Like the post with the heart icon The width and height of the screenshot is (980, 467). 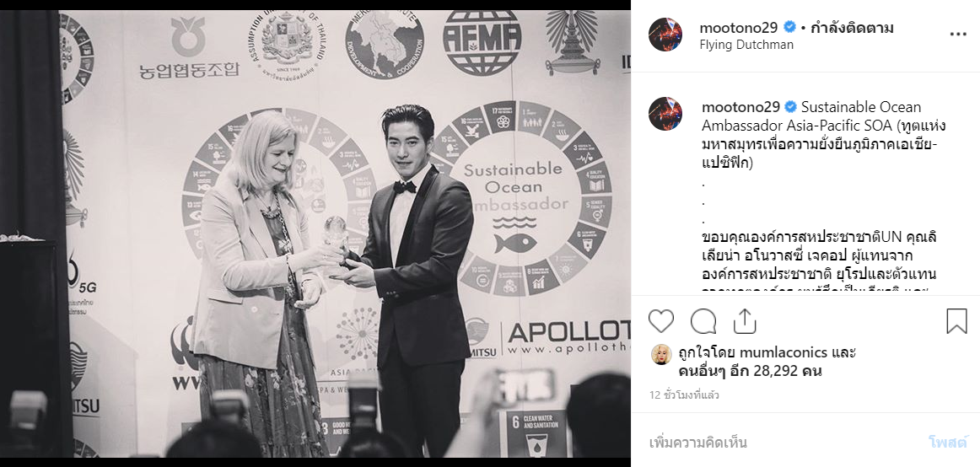point(660,321)
